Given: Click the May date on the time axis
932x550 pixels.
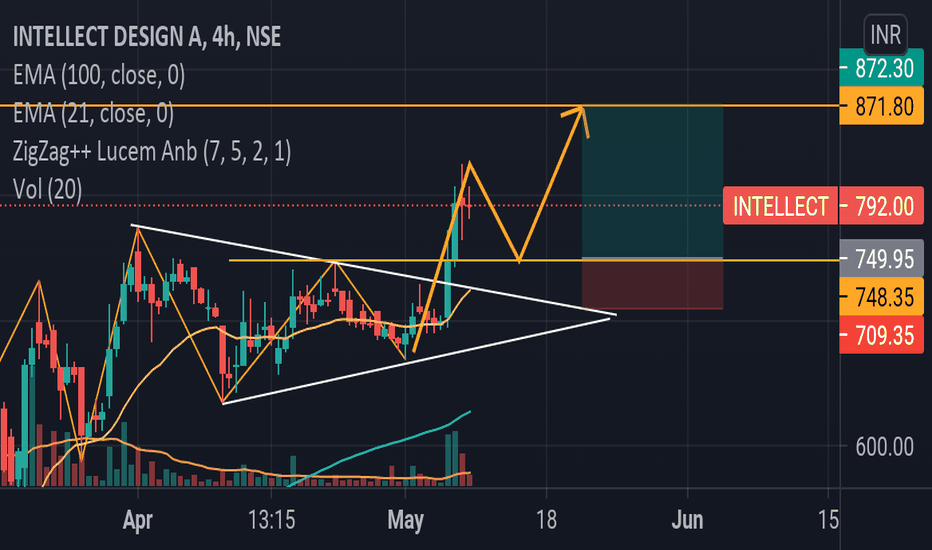Looking at the screenshot, I should tap(405, 520).
